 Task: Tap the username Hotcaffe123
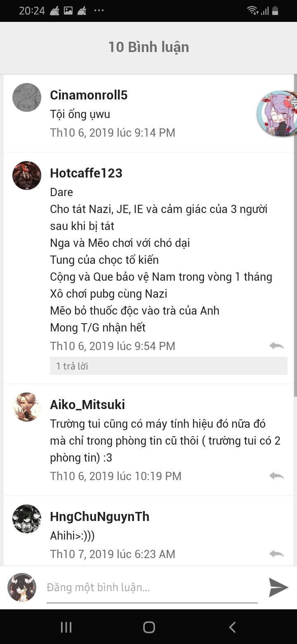pyautogui.click(x=86, y=173)
